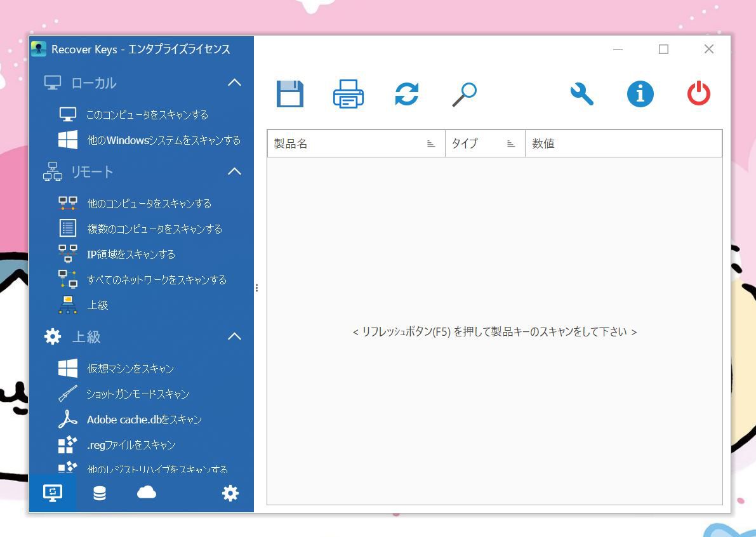Click Windows logo beside 仮想マシンをスキャン
The height and width of the screenshot is (537, 756).
click(67, 368)
